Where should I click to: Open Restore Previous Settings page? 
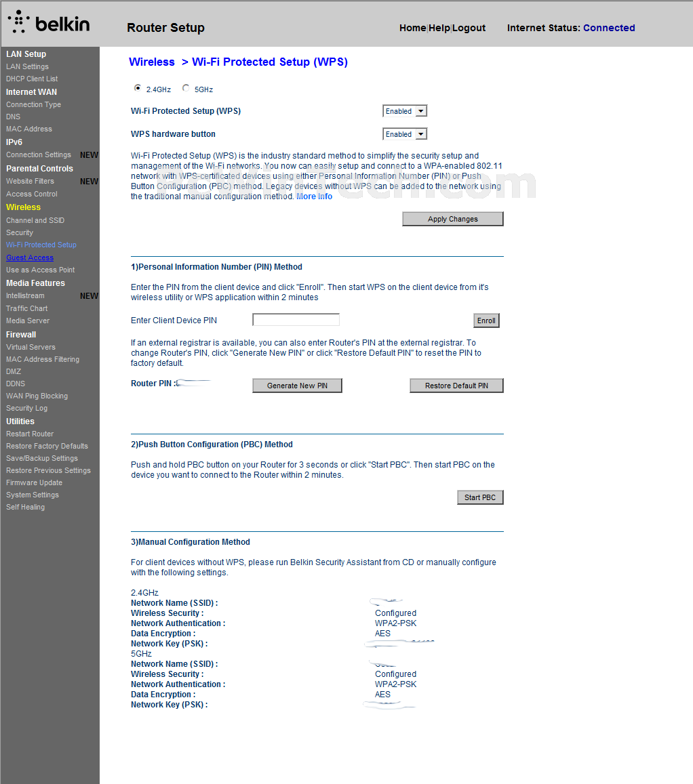coord(49,470)
